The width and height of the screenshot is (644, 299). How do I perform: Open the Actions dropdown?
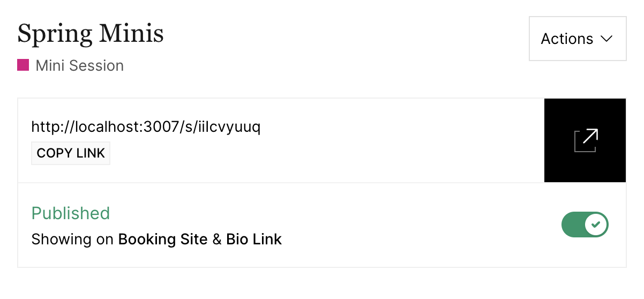[x=578, y=39]
